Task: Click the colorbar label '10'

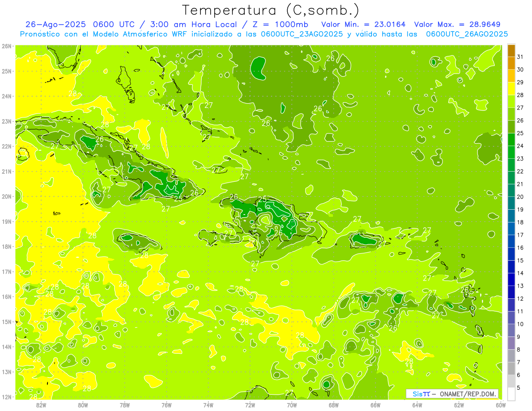Action: [x=520, y=324]
